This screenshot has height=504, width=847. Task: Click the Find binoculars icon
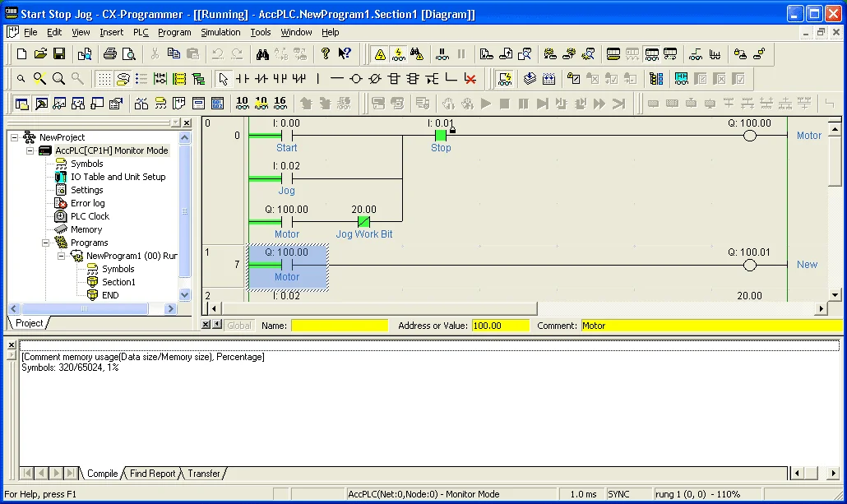(262, 54)
